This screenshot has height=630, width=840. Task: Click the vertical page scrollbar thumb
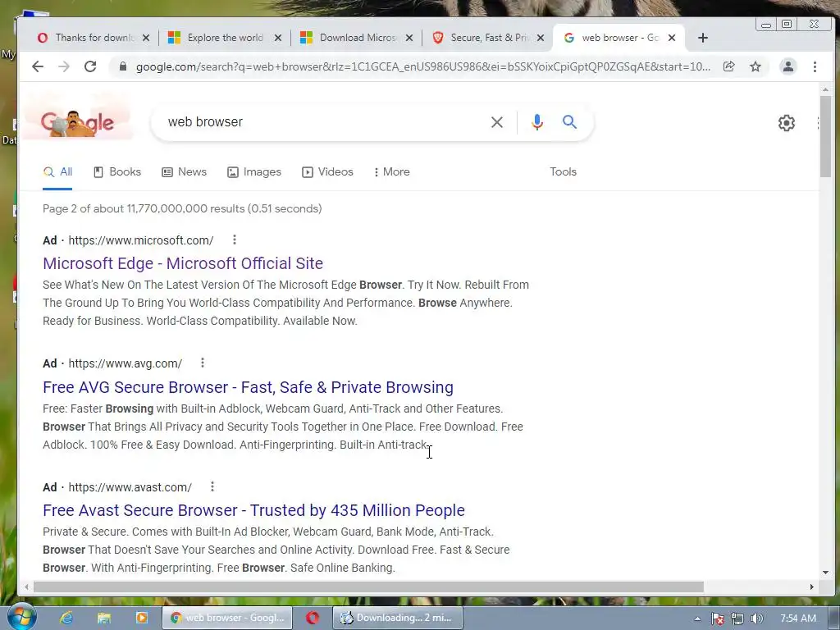coord(825,136)
